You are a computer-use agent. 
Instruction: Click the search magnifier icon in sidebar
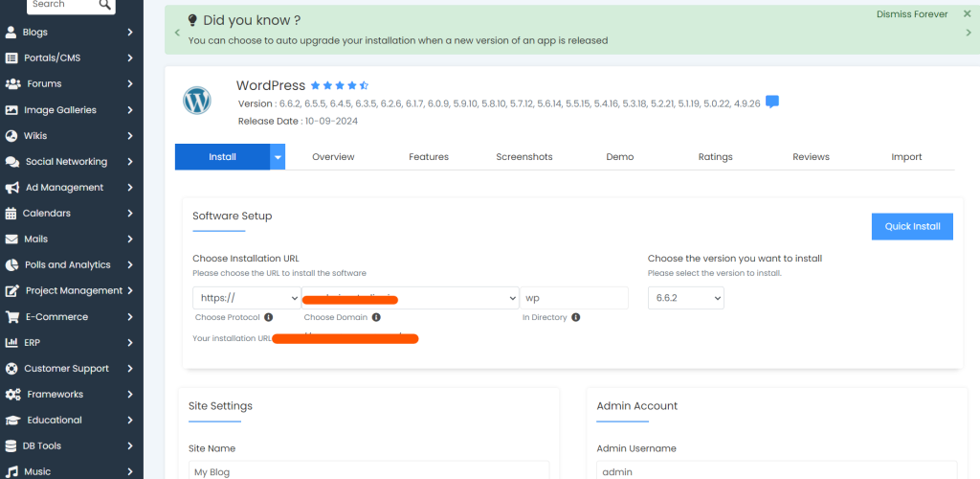tap(105, 5)
